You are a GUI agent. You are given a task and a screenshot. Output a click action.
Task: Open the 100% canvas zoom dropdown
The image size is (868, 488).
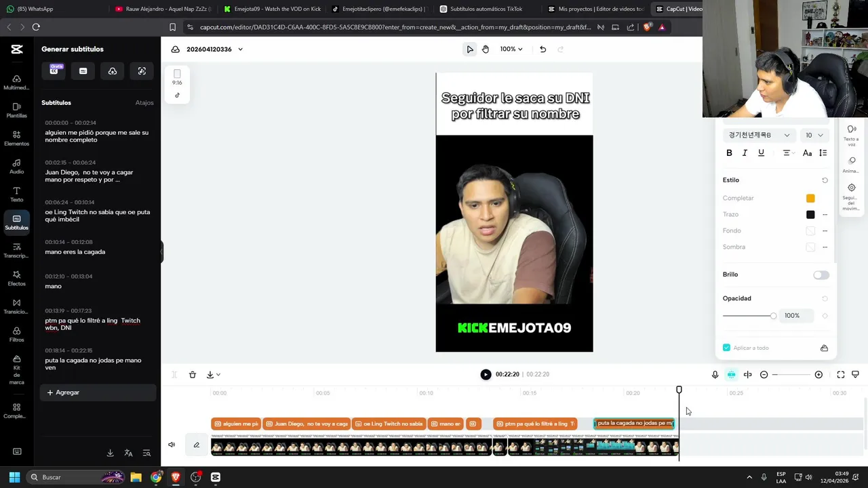(x=511, y=49)
